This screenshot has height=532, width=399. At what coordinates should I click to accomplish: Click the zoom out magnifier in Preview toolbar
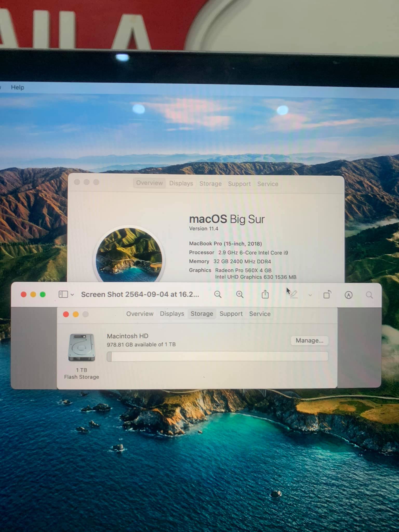pos(218,294)
